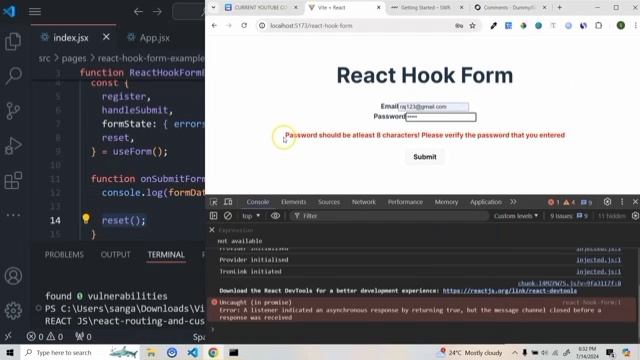This screenshot has height=360, width=640.
Task: Open VS Code from the taskbar
Action: point(193,352)
